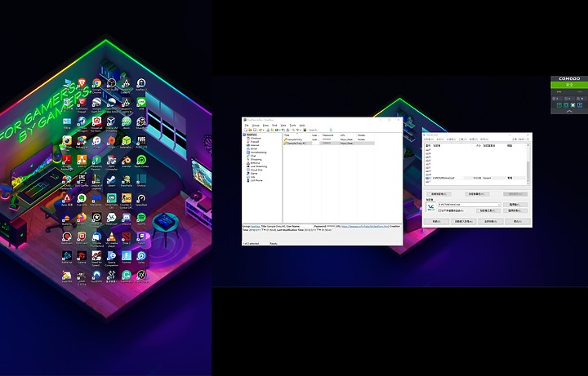588x376 pixels.
Task: Select the Windows group in KeePass tree
Action: (x=256, y=138)
